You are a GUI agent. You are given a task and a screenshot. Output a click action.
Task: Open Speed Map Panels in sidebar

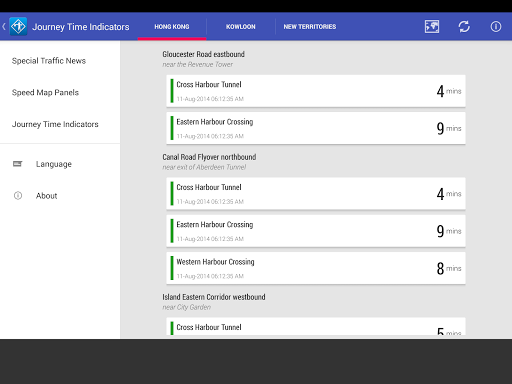coord(45,92)
